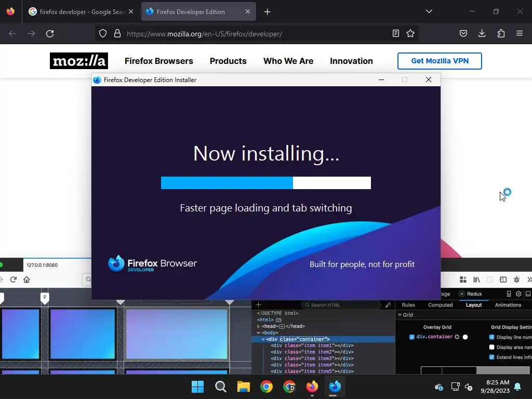The image size is (532, 399).
Task: Collapse the body node in the markup tree
Action: coord(259,333)
